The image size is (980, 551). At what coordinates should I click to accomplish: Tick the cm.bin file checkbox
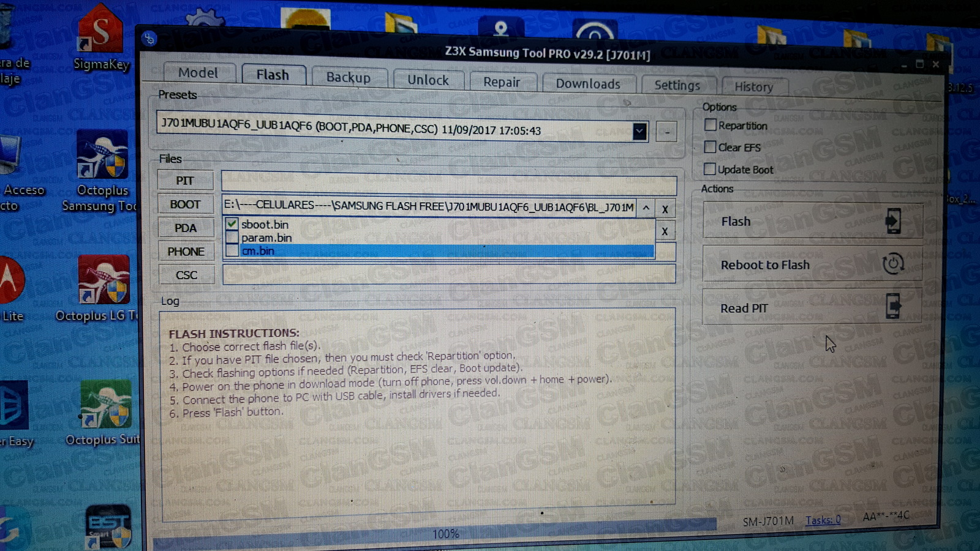pyautogui.click(x=232, y=250)
